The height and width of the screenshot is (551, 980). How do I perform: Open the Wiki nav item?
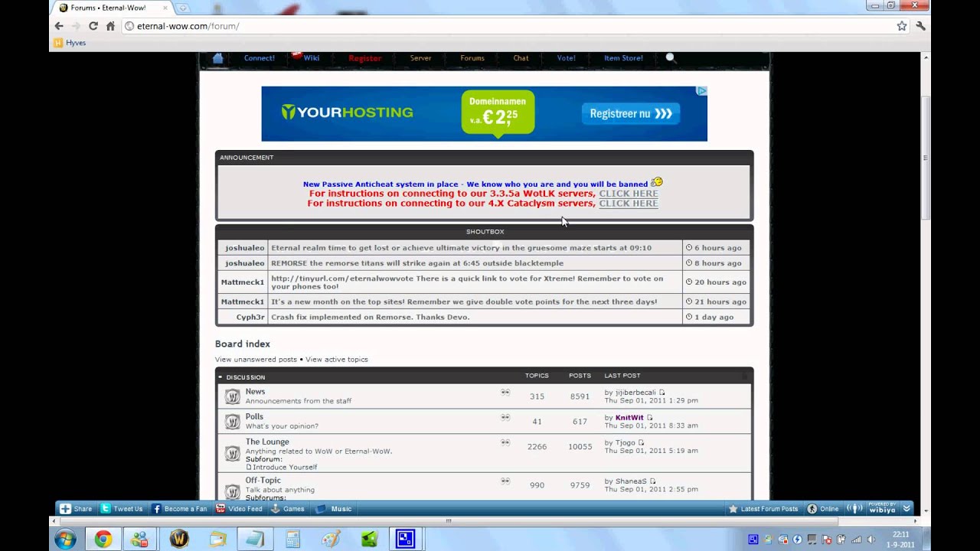click(311, 58)
